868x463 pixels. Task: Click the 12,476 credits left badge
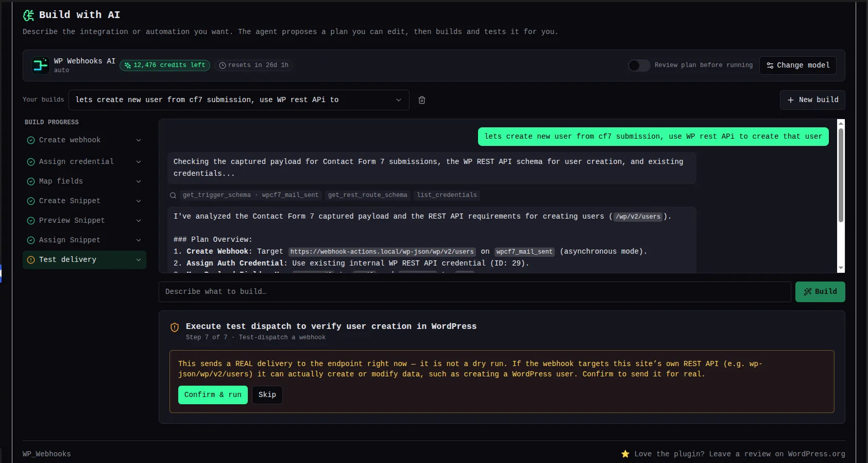(165, 65)
